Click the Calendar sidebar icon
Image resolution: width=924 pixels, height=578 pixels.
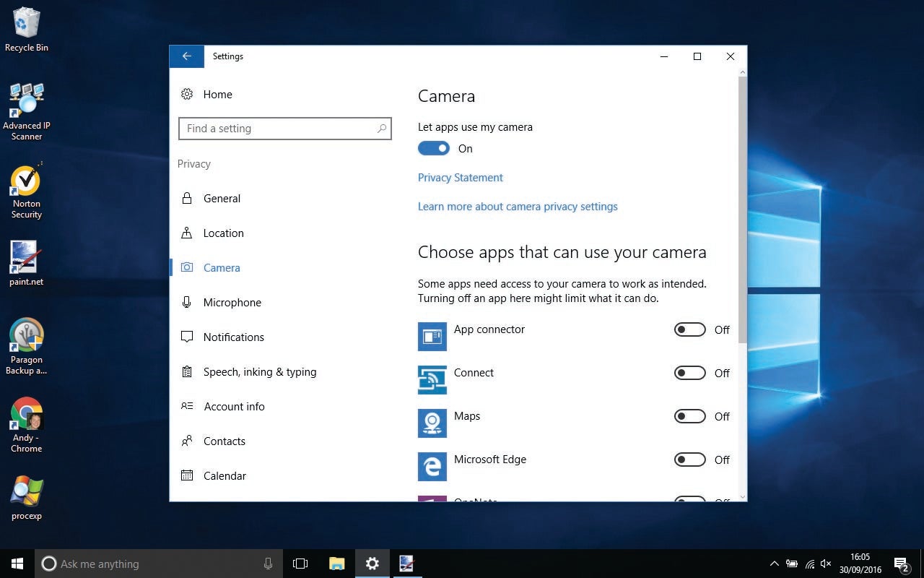(x=187, y=475)
